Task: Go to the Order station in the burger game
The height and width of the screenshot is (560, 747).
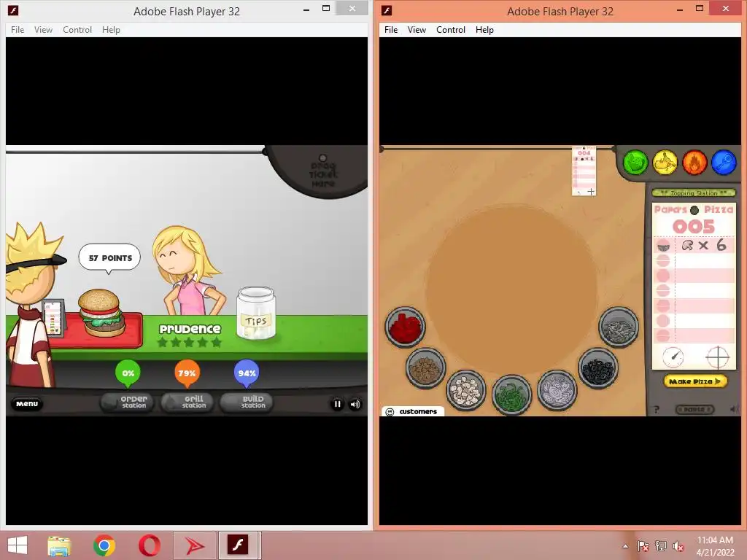Action: coord(127,402)
